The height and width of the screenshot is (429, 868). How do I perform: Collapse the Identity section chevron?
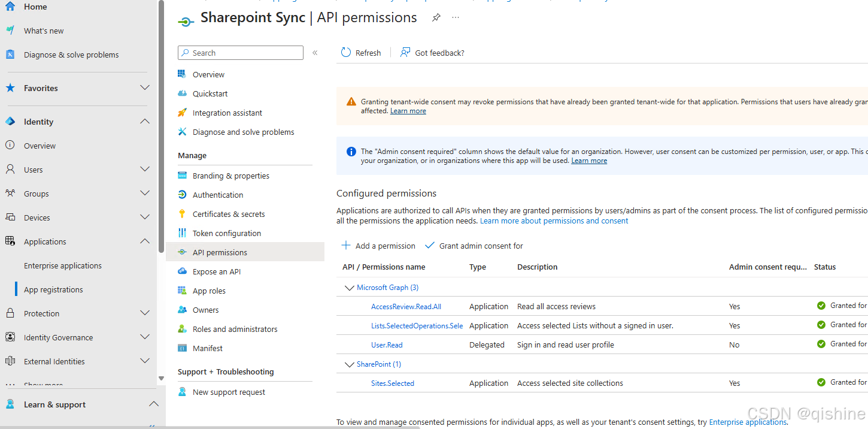145,121
